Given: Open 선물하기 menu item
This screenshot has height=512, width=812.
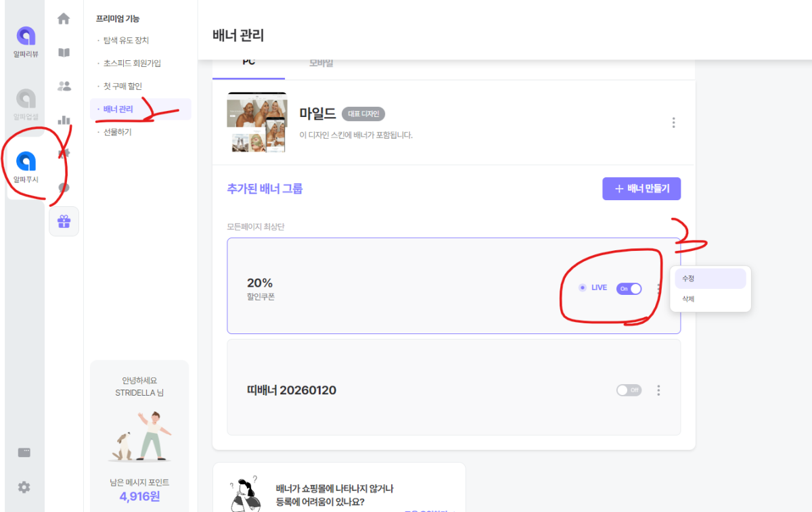Looking at the screenshot, I should (x=117, y=133).
